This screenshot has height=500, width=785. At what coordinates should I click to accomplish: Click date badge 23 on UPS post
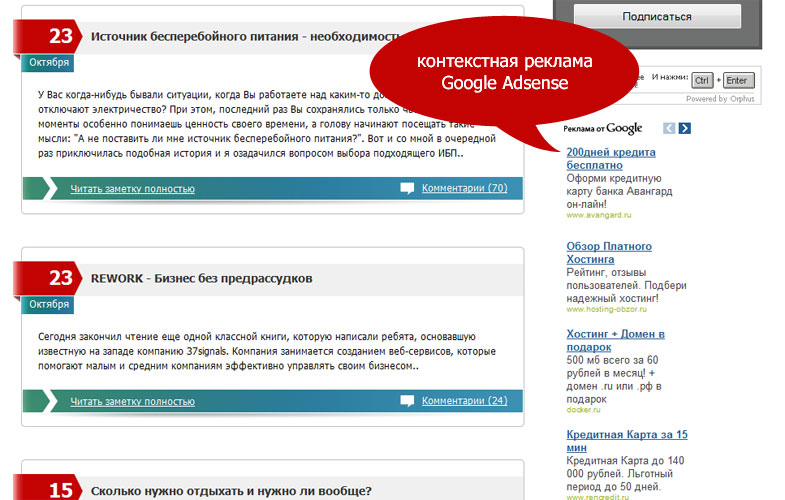click(x=49, y=36)
